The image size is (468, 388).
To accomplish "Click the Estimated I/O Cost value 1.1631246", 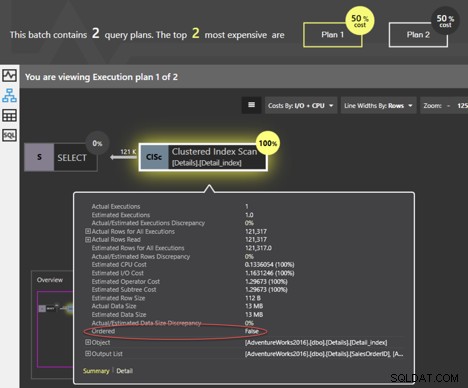I will coord(269,273).
